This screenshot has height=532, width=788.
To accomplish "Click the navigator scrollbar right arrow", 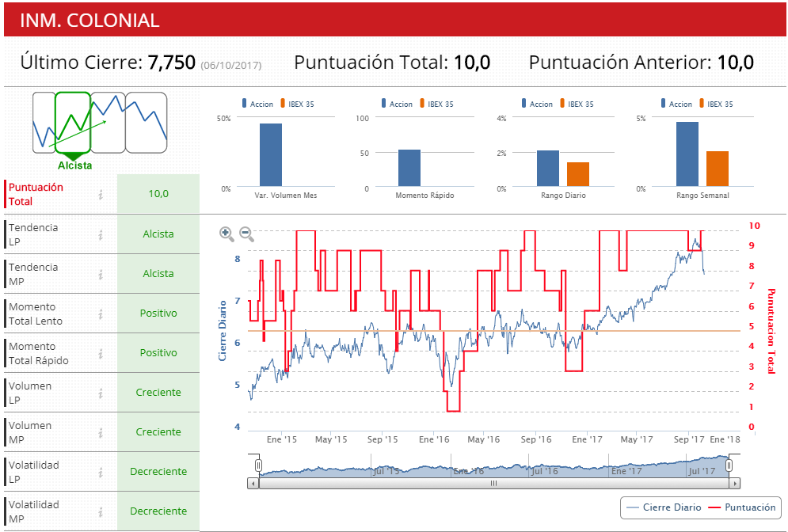I will [735, 483].
